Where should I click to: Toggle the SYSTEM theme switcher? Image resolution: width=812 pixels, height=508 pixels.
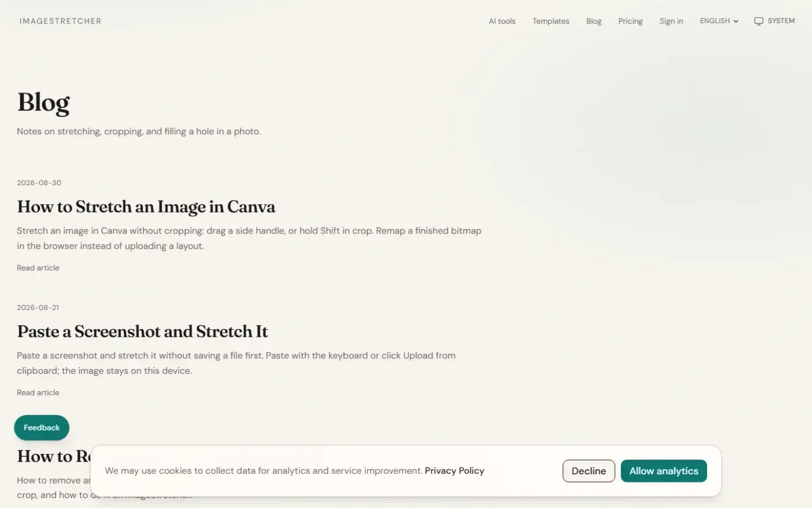point(774,21)
